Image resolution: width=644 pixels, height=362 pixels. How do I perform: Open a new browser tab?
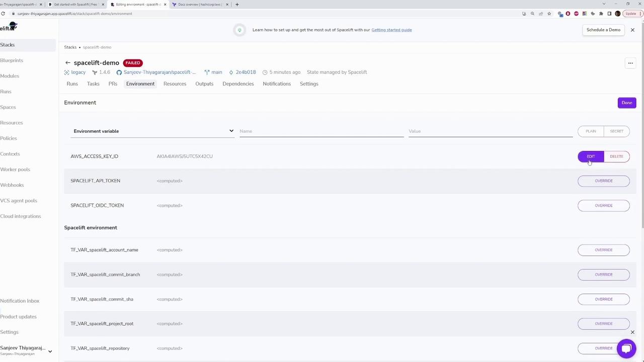(x=237, y=5)
